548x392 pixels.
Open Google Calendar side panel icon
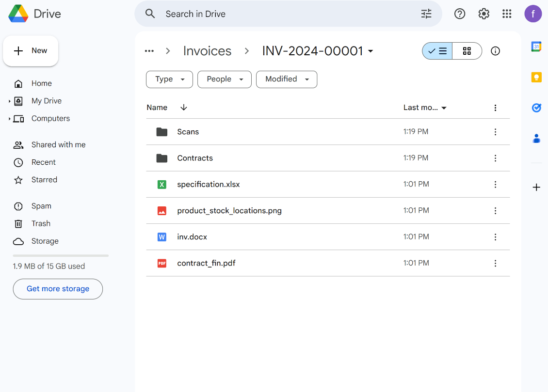(536, 47)
